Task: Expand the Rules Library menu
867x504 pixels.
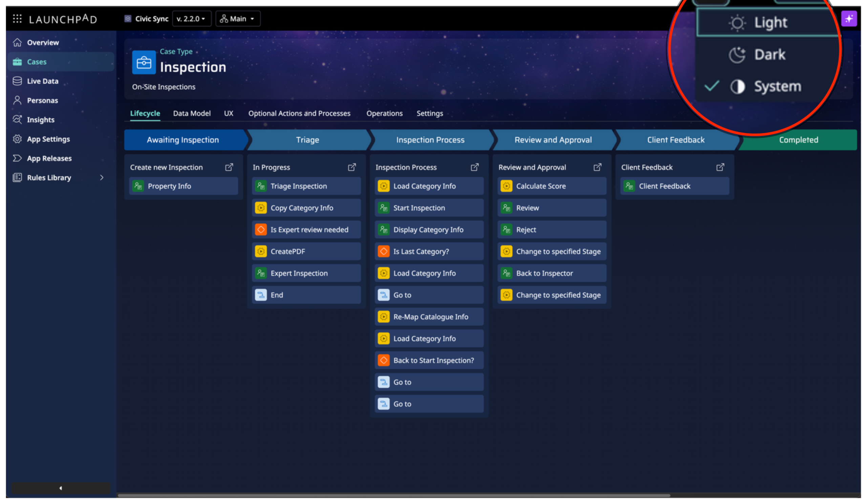Action: click(x=102, y=178)
